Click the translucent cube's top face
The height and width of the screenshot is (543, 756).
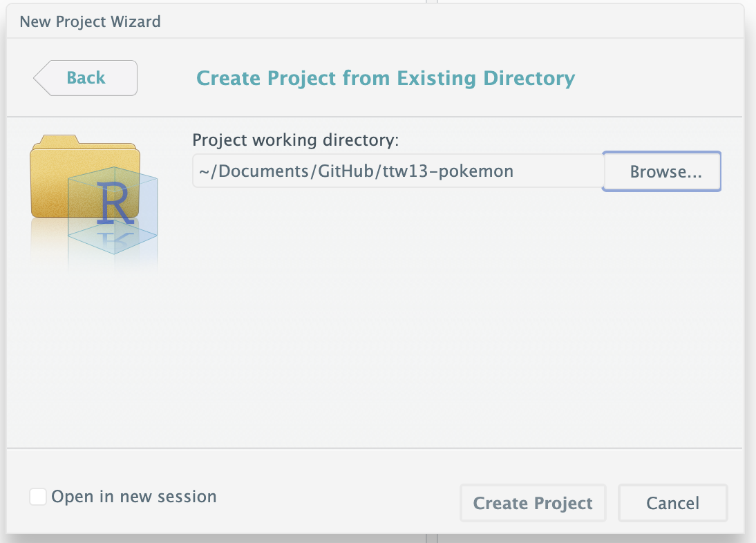[x=114, y=173]
